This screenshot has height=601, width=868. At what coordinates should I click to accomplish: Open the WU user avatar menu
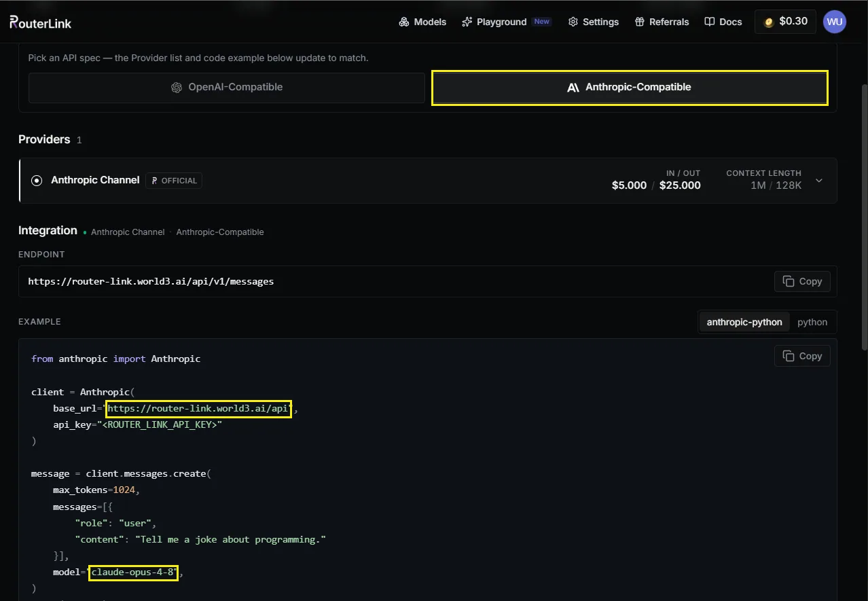pyautogui.click(x=835, y=22)
